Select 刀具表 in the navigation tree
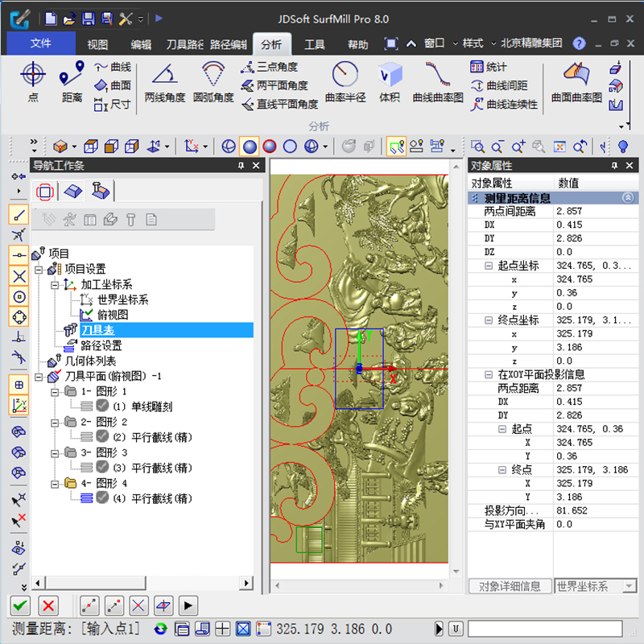 click(97, 330)
